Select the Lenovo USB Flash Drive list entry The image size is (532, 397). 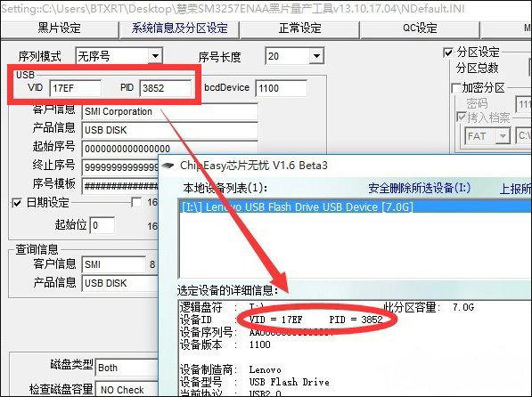(355, 207)
